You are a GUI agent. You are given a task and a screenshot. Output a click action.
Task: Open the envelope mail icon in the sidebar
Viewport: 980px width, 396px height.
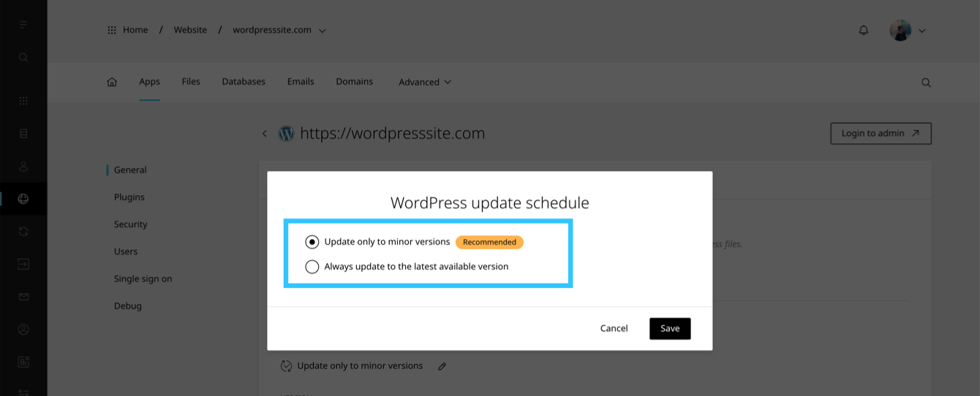click(23, 297)
